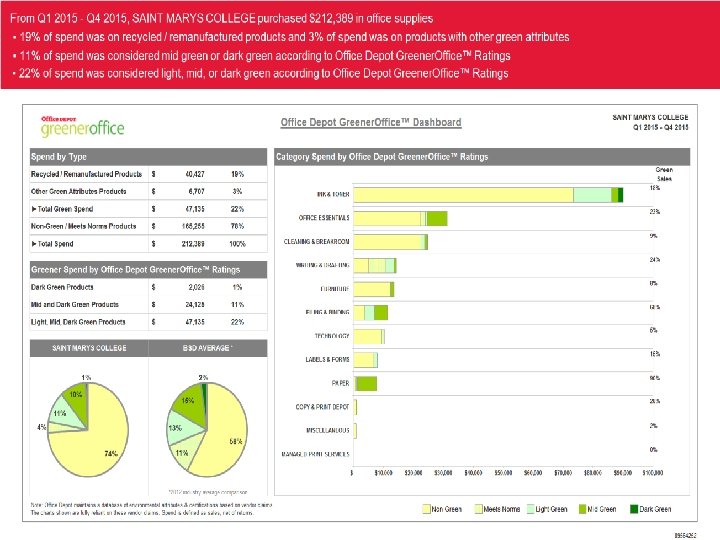
Task: Select the 24,128 mid and dark amount
Action: point(195,304)
